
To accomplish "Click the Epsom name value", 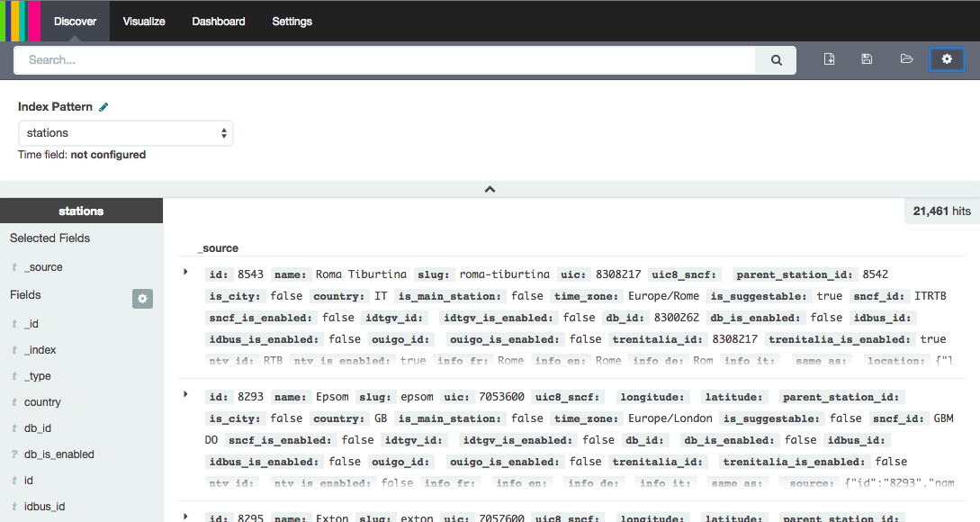I will pos(332,397).
